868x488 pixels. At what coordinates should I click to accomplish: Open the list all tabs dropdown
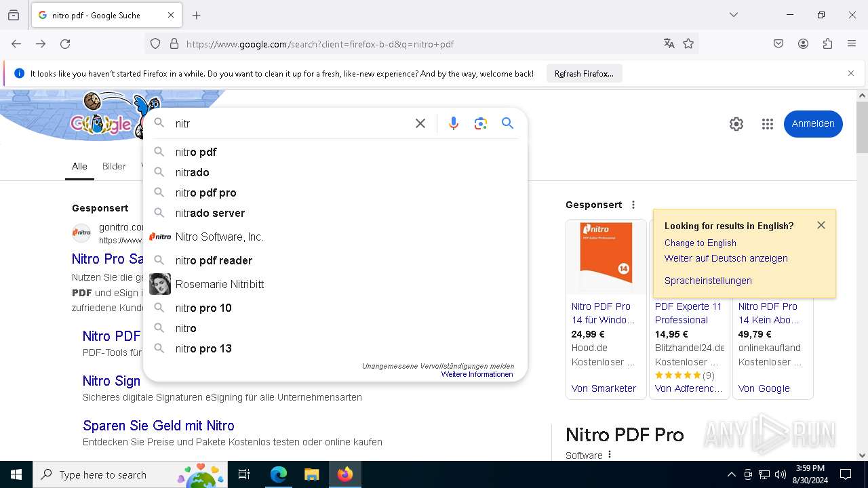pyautogui.click(x=734, y=15)
